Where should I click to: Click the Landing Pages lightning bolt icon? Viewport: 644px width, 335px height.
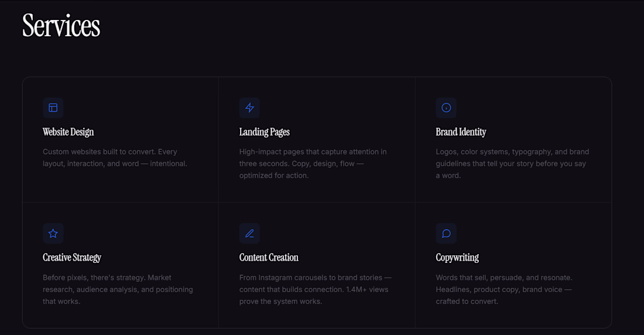[x=249, y=108]
